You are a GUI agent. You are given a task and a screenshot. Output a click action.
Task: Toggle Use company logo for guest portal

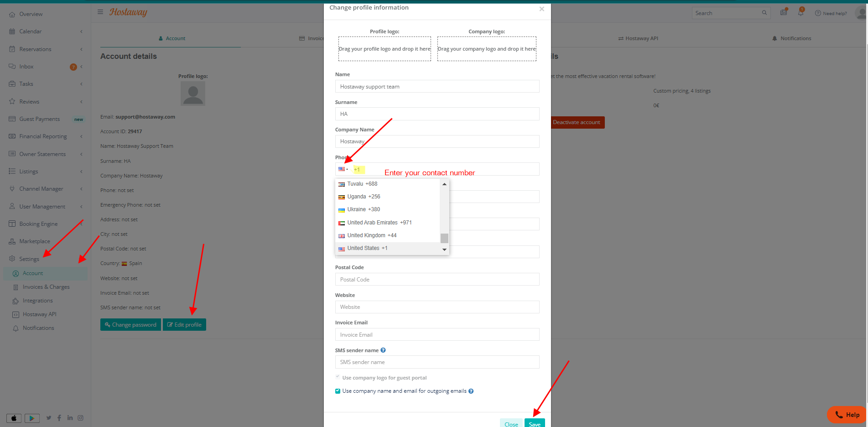point(338,377)
